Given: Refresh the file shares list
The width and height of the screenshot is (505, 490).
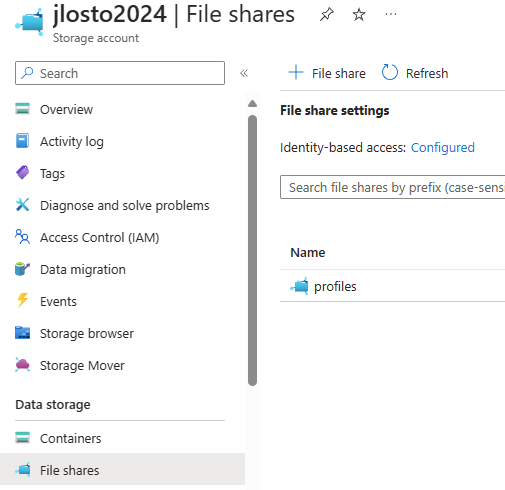Looking at the screenshot, I should coord(415,73).
